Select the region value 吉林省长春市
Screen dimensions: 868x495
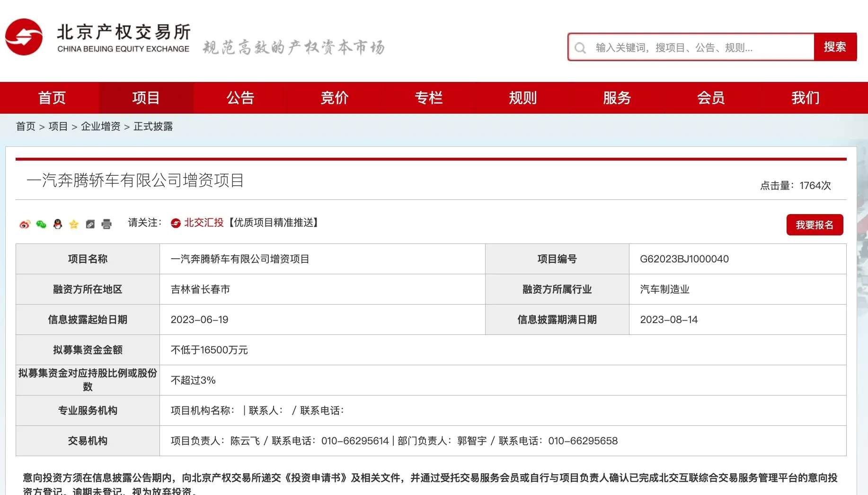pos(200,289)
